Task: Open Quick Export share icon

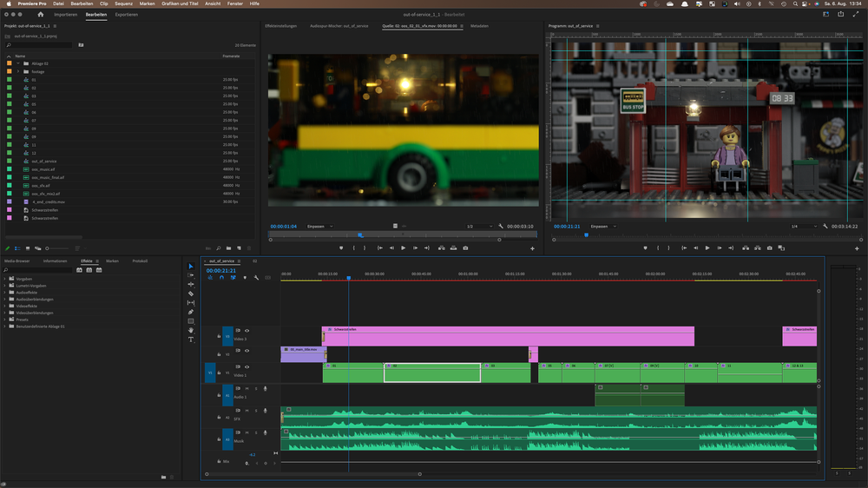Action: 841,15
